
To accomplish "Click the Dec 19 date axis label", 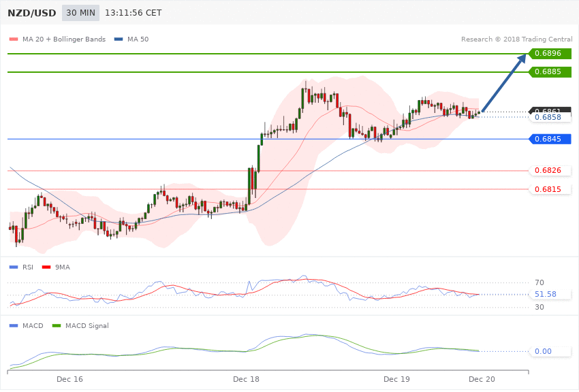I will click(396, 379).
